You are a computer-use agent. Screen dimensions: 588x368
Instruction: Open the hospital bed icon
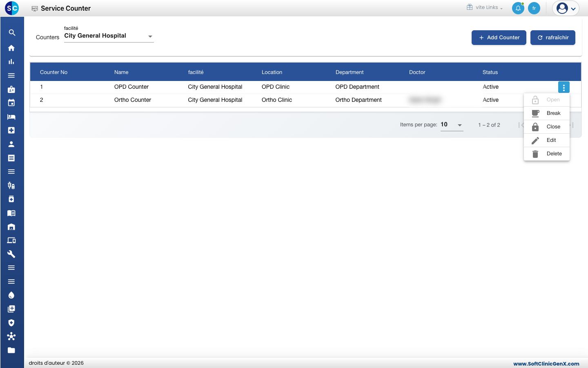tap(11, 117)
